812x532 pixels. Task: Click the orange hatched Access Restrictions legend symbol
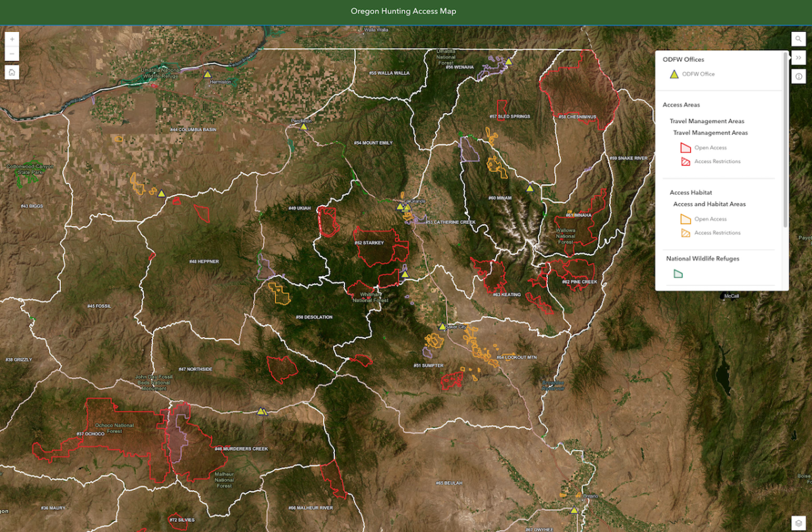pos(685,233)
